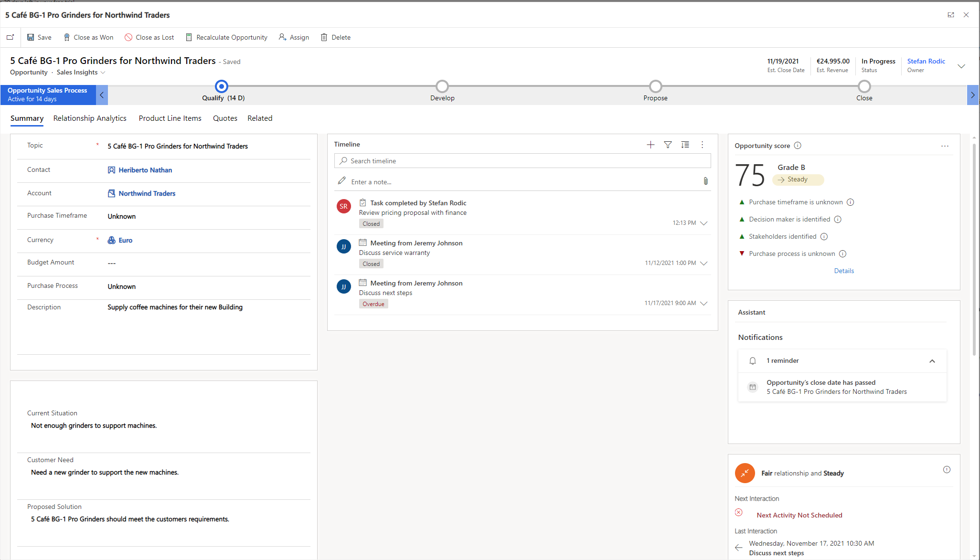
Task: Click the task icon beside Task completed
Action: 362,203
